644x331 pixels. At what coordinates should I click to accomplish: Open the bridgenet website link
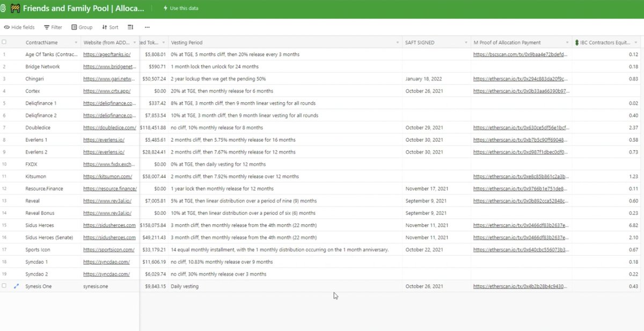point(109,67)
